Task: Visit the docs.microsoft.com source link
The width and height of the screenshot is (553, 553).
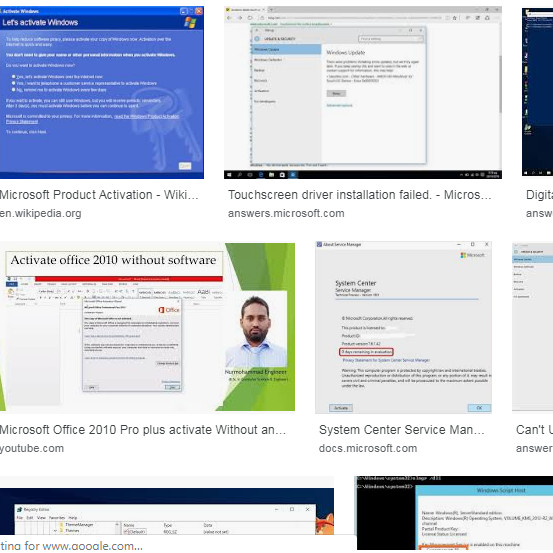Action: click(368, 448)
